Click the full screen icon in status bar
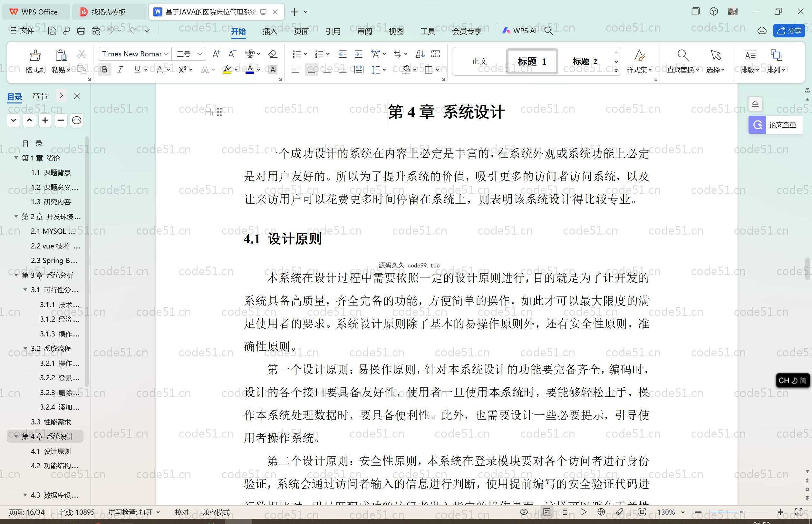The height and width of the screenshot is (524, 812). [x=798, y=512]
